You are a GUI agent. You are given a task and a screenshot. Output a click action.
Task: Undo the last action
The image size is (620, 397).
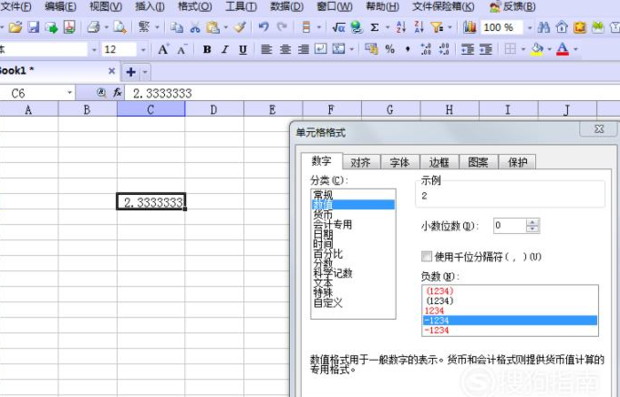point(263,27)
